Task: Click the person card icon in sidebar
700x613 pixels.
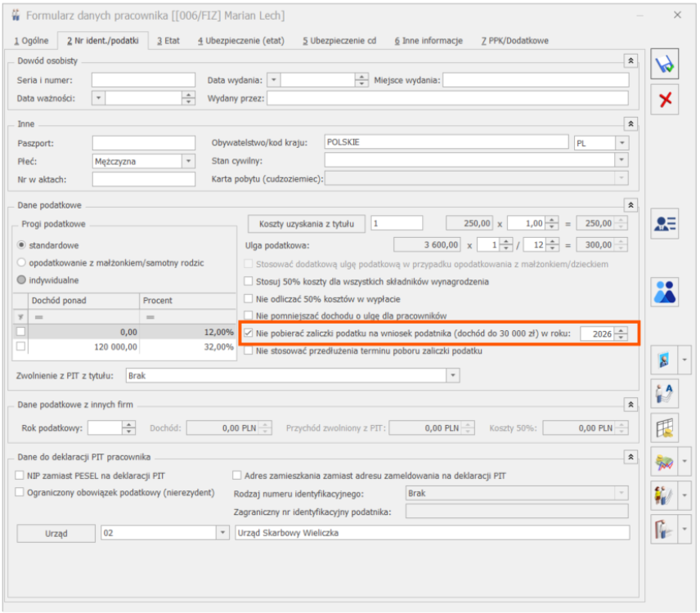Action: tap(664, 223)
